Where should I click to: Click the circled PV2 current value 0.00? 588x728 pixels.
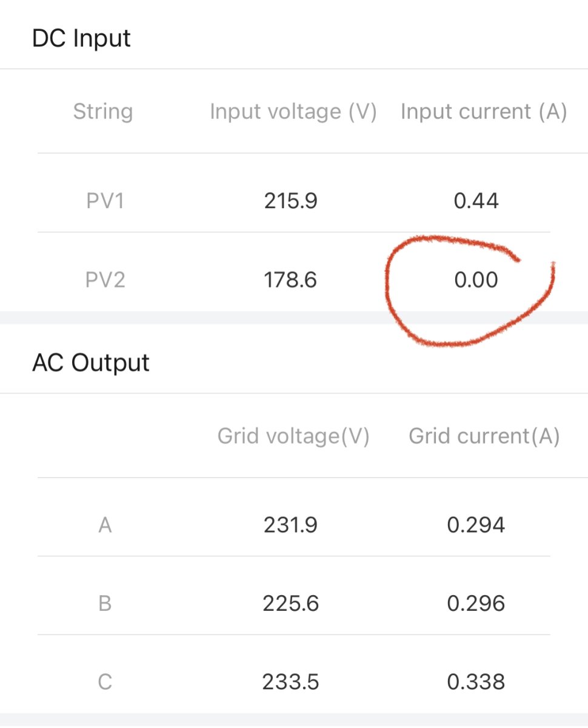(x=476, y=280)
